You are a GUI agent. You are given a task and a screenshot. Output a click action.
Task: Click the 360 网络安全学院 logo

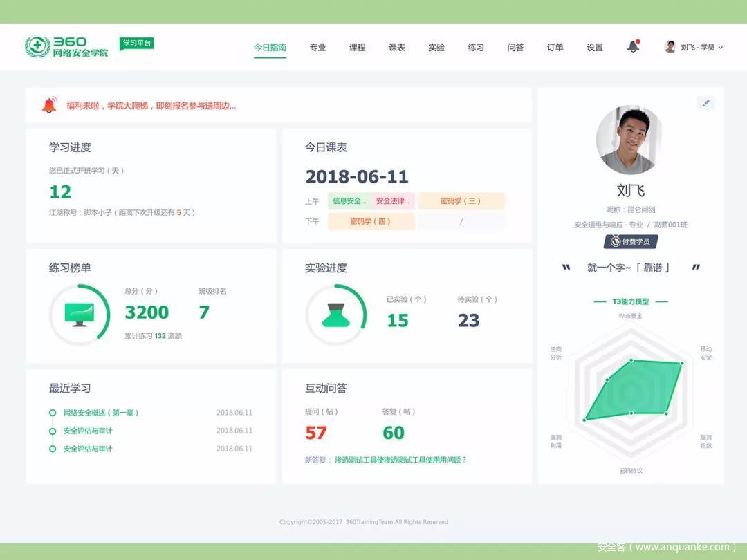coord(67,47)
